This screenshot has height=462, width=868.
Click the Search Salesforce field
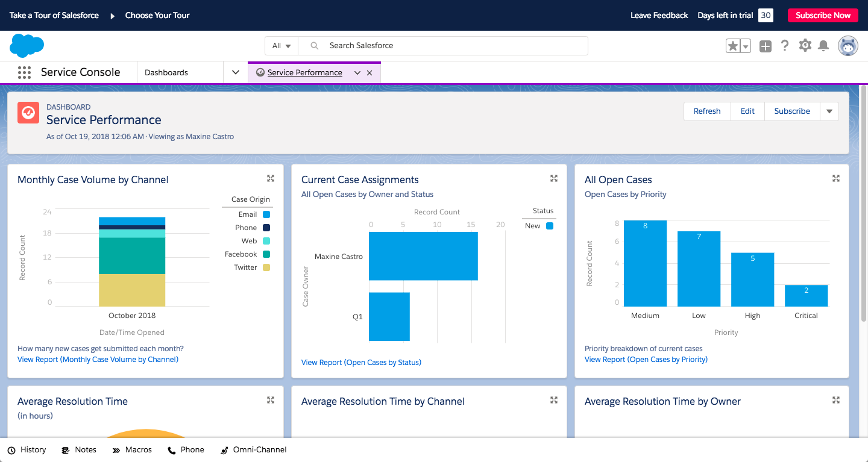pyautogui.click(x=443, y=46)
